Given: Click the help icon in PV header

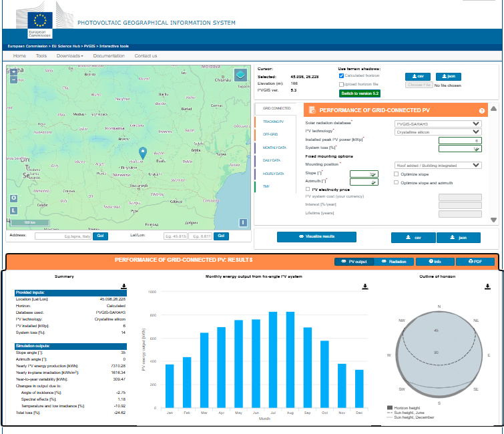Looking at the screenshot, I should [481, 110].
